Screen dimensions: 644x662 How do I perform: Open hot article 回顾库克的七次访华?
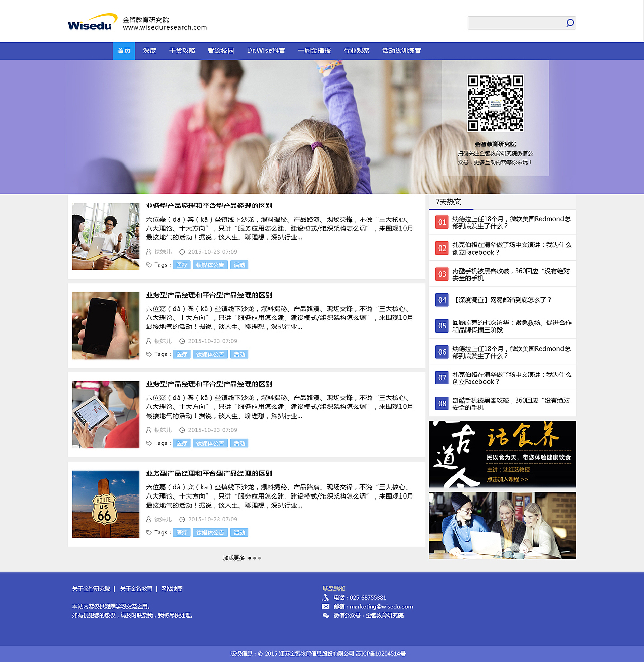[x=512, y=326]
